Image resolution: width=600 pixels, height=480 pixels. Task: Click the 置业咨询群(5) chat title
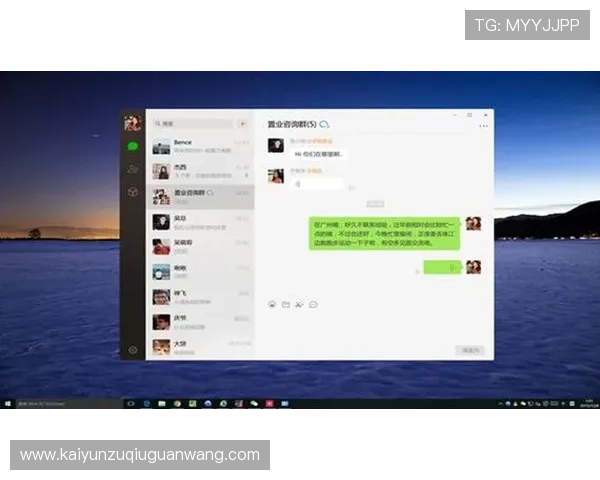point(292,124)
